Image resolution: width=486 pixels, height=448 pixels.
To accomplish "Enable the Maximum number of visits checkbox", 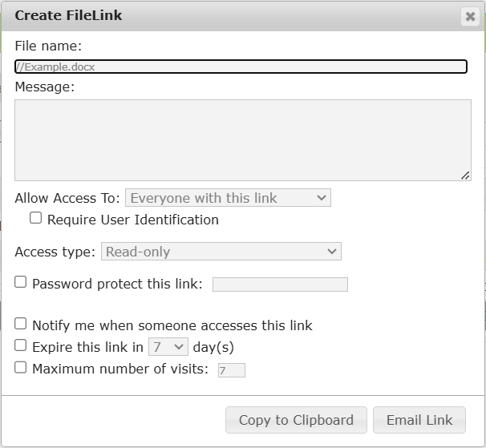I will tap(21, 368).
